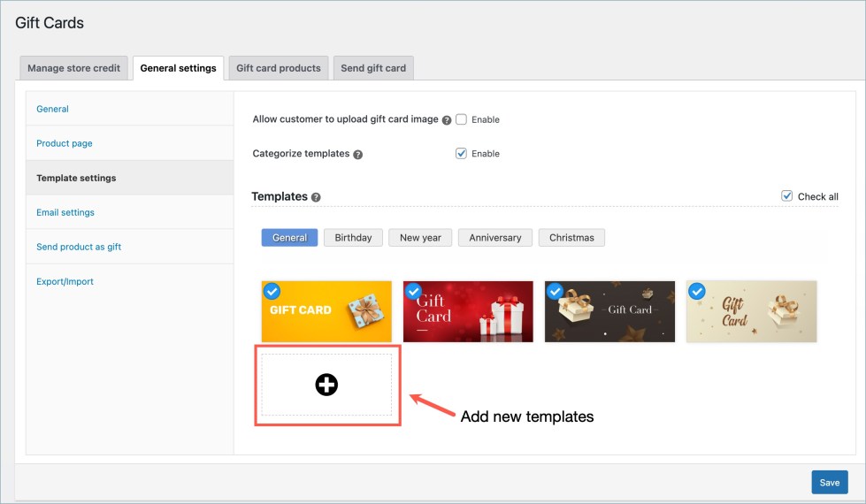Click the Templates section heading
The image size is (866, 504).
[280, 196]
